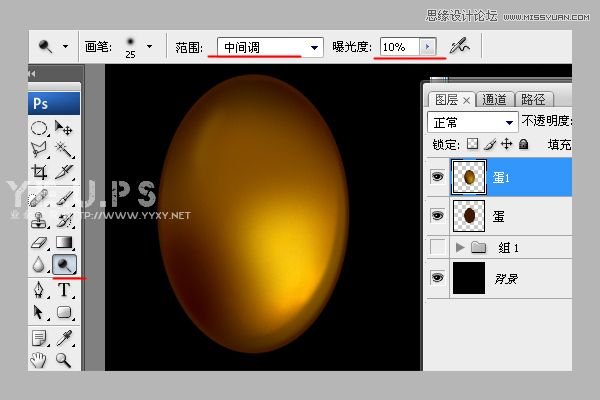Select the Notes tool
This screenshot has width=600, height=400.
pyautogui.click(x=39, y=338)
